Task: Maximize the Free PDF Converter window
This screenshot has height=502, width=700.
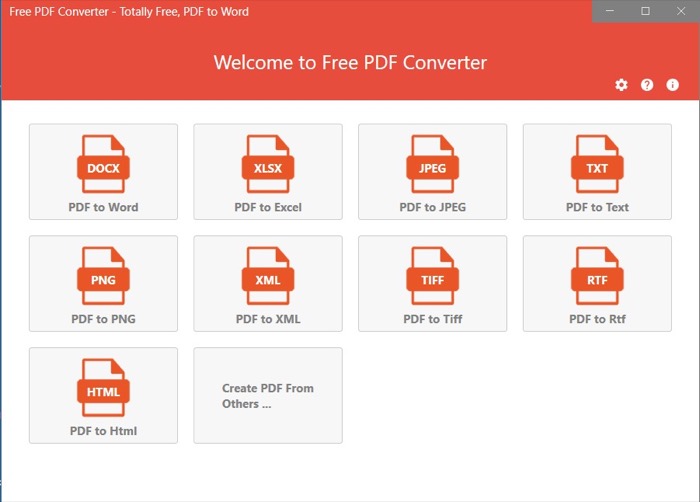Action: click(x=645, y=11)
